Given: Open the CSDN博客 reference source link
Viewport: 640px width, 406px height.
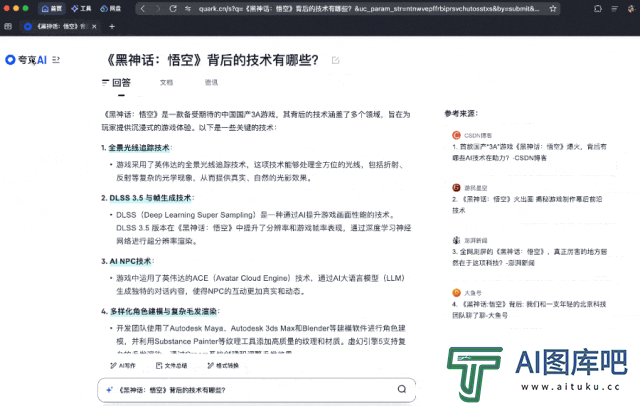Looking at the screenshot, I should (529, 152).
